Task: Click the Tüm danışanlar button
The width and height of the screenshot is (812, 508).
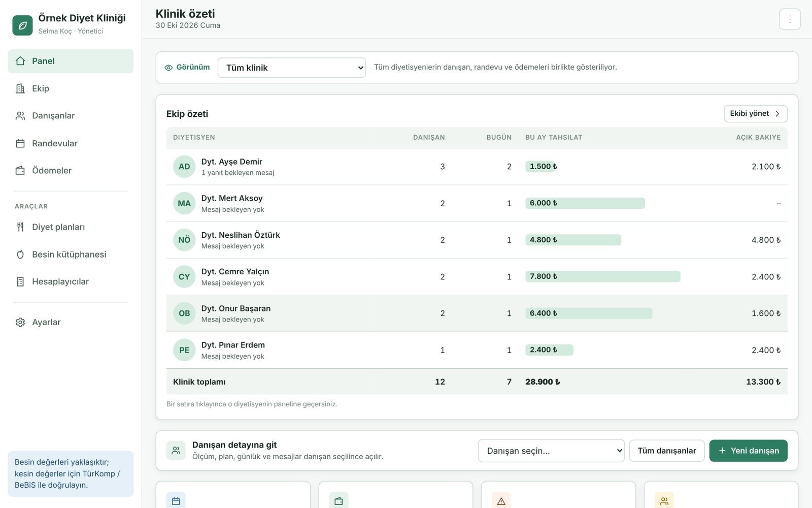Action: tap(667, 451)
